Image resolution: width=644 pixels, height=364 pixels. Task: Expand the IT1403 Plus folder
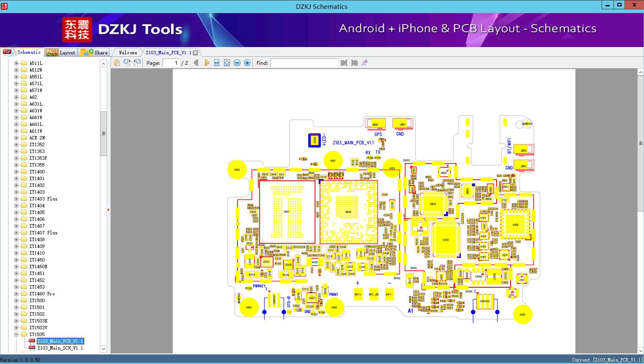[16, 199]
